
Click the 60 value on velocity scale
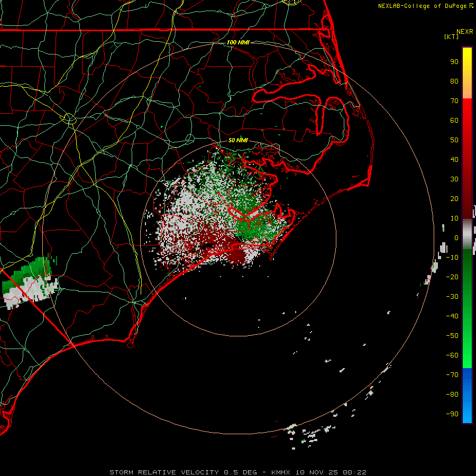[x=454, y=120]
